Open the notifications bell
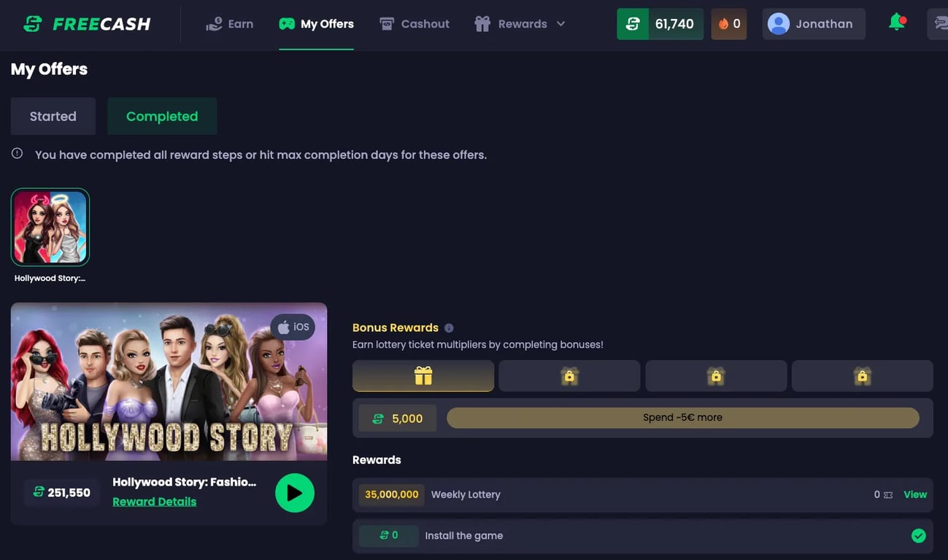 point(897,23)
